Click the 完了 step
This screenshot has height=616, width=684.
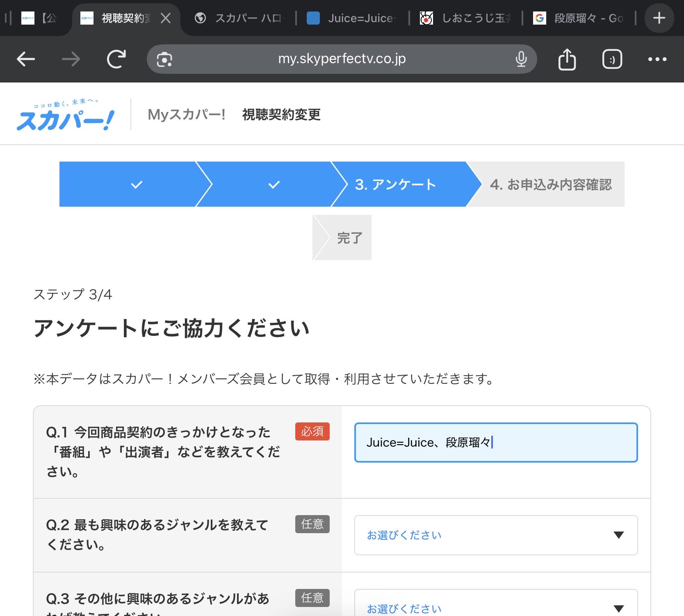[x=343, y=237]
